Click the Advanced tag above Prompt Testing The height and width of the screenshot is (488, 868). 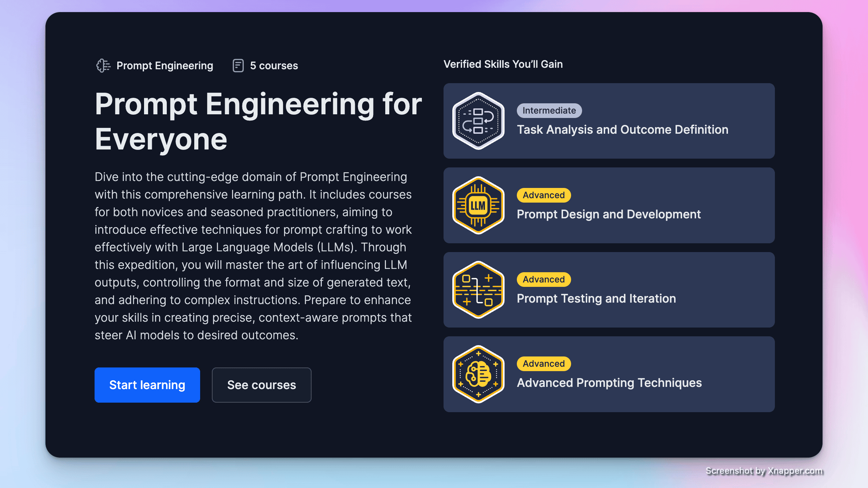coord(543,280)
